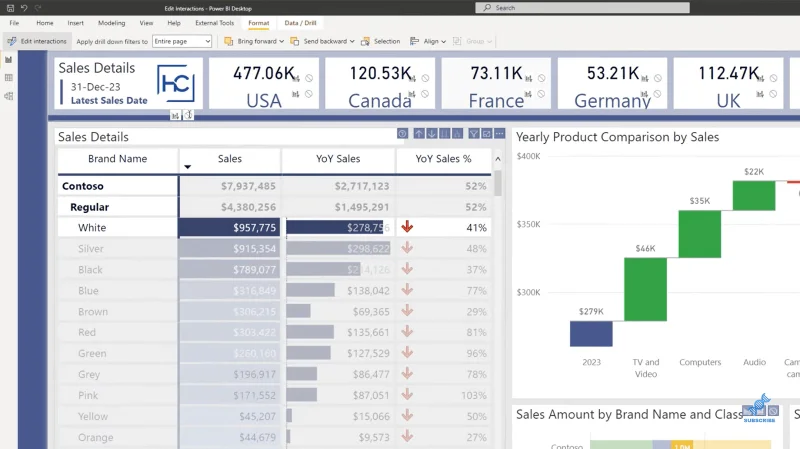800x449 pixels.
Task: Open the External Tools tab
Action: click(214, 23)
